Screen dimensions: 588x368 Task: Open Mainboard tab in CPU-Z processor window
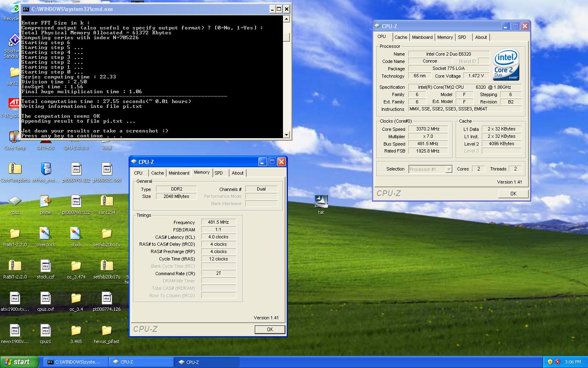(x=422, y=37)
